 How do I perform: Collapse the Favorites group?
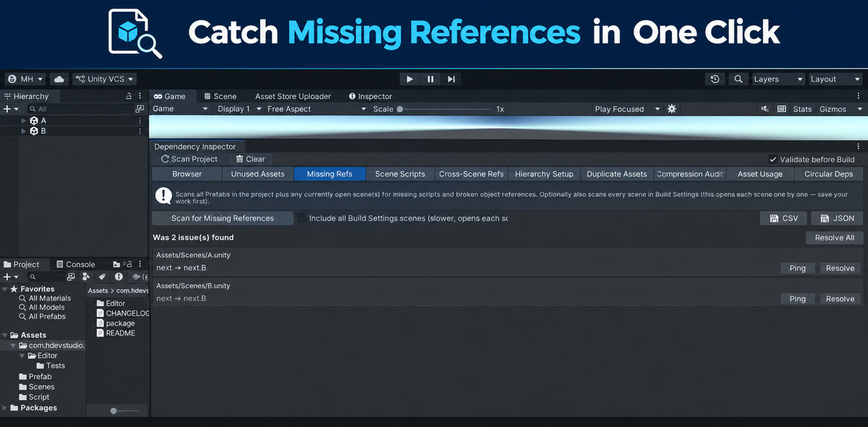click(x=5, y=289)
